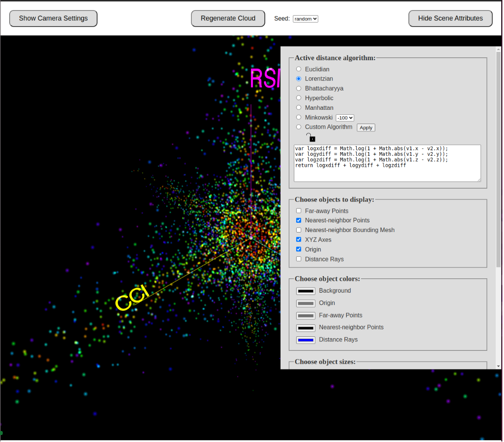Select the Custom Algorithm radio button
Viewport: 504px width, 442px height.
coord(299,127)
